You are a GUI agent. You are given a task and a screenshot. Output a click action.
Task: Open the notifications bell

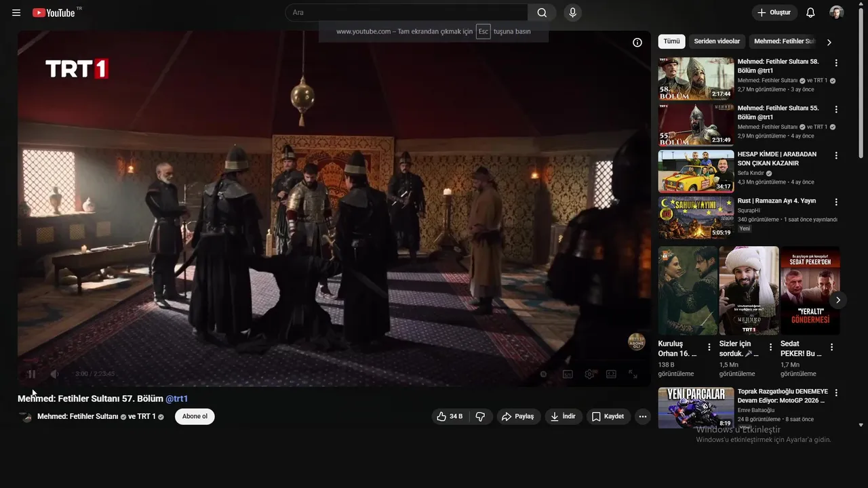pos(810,13)
